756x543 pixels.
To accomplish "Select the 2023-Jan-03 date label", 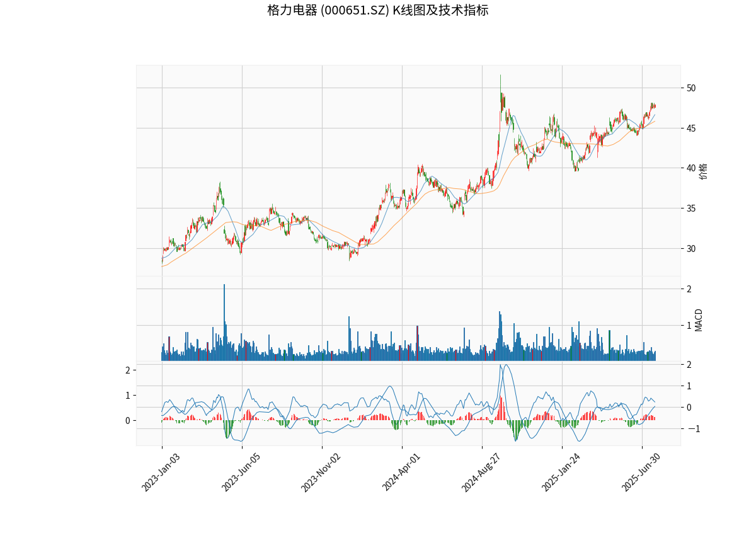I will [161, 473].
